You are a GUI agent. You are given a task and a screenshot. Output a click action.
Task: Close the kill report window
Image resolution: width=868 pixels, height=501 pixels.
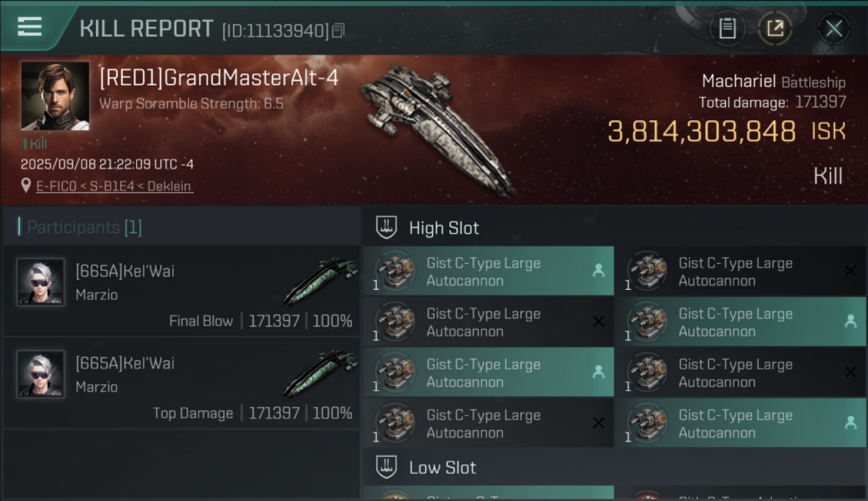point(833,28)
